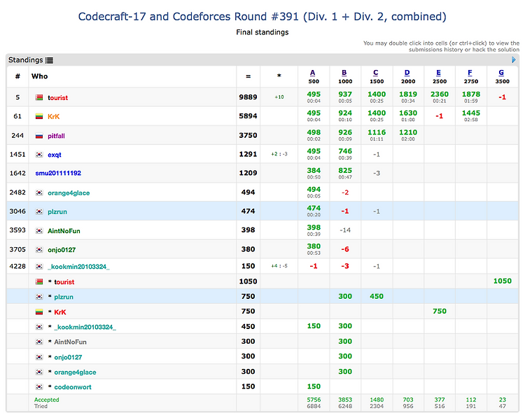Image resolution: width=525 pixels, height=420 pixels.
Task: Click the 1050 score for problem G
Action: 502,281
